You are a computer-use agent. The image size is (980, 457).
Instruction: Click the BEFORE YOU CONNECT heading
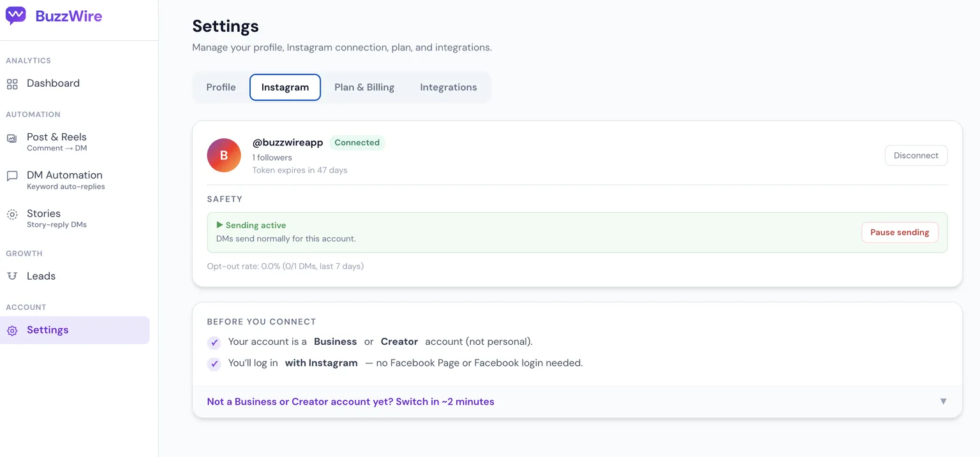[262, 322]
